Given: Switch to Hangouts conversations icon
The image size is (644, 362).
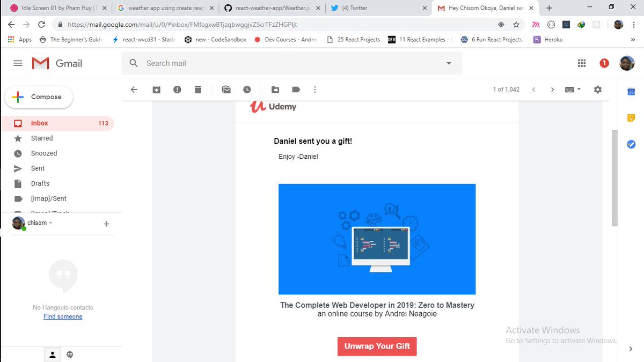Looking at the screenshot, I should pos(70,354).
